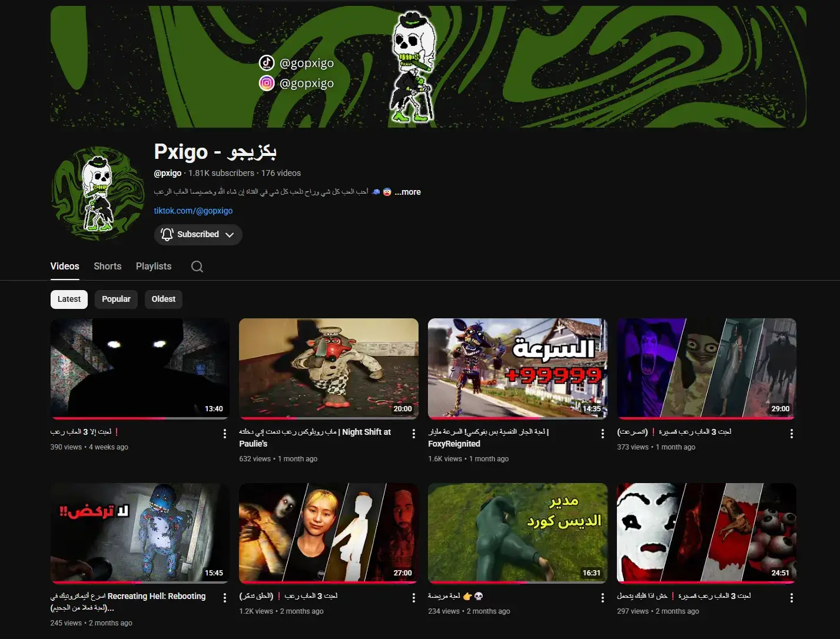The height and width of the screenshot is (639, 840).
Task: Switch to the Playlists tab
Action: tap(153, 266)
